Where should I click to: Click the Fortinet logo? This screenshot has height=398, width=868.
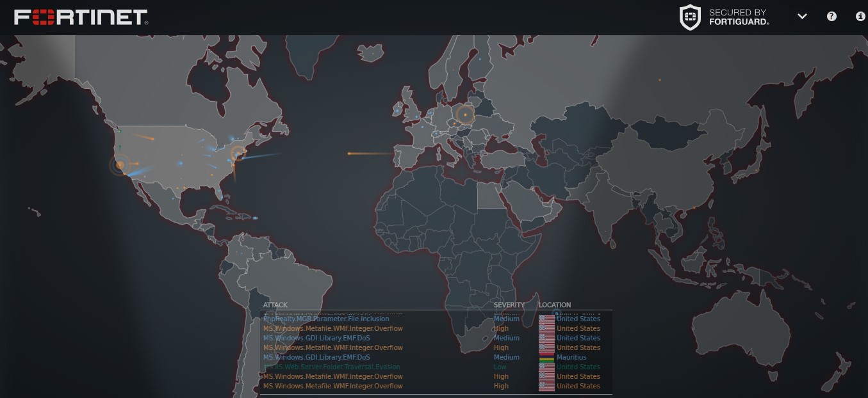tap(80, 17)
